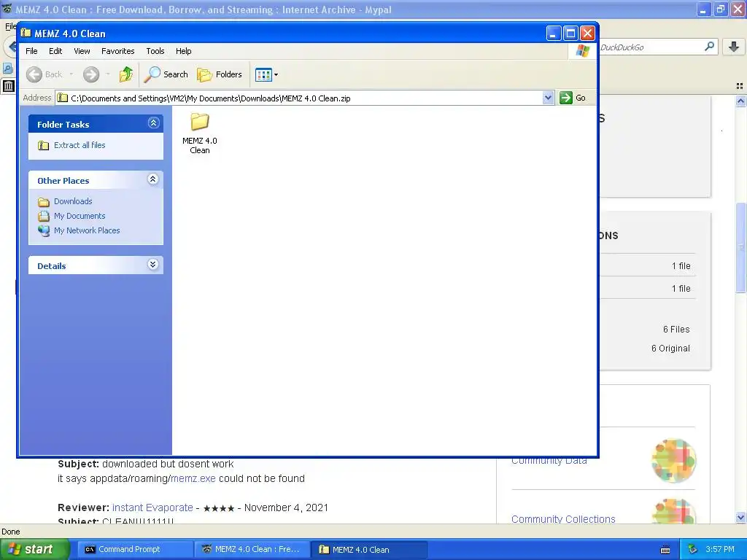Click the Community Data thumbnail image
The width and height of the screenshot is (747, 560).
coord(673,461)
